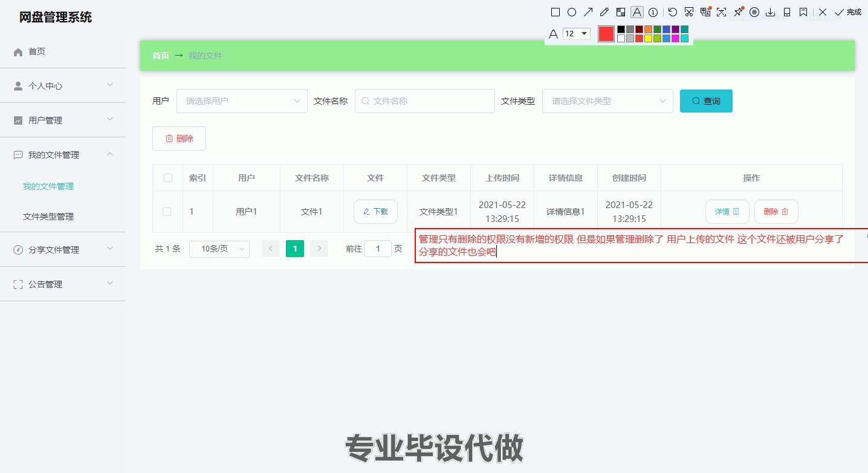868x473 pixels.
Task: Click the 前往 page number input
Action: (378, 249)
